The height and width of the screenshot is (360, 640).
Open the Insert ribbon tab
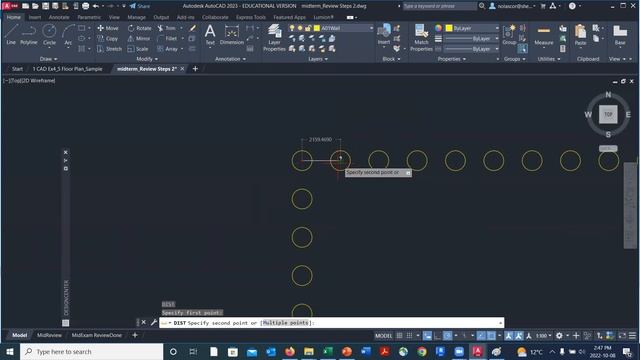(x=35, y=18)
